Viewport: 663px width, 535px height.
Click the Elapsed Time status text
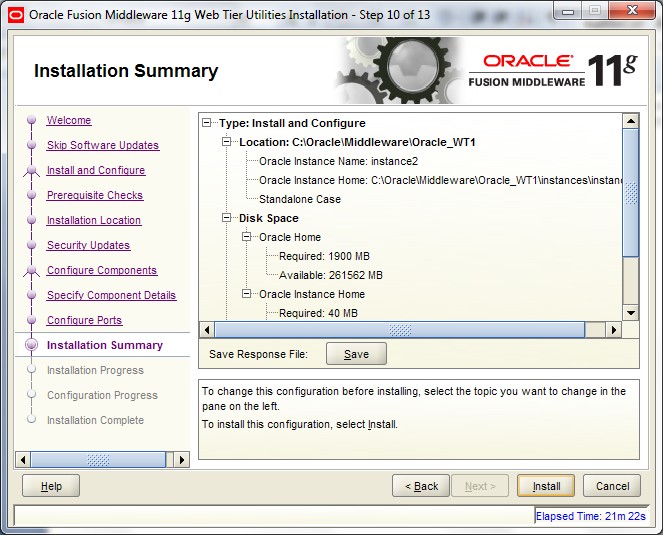[x=591, y=516]
